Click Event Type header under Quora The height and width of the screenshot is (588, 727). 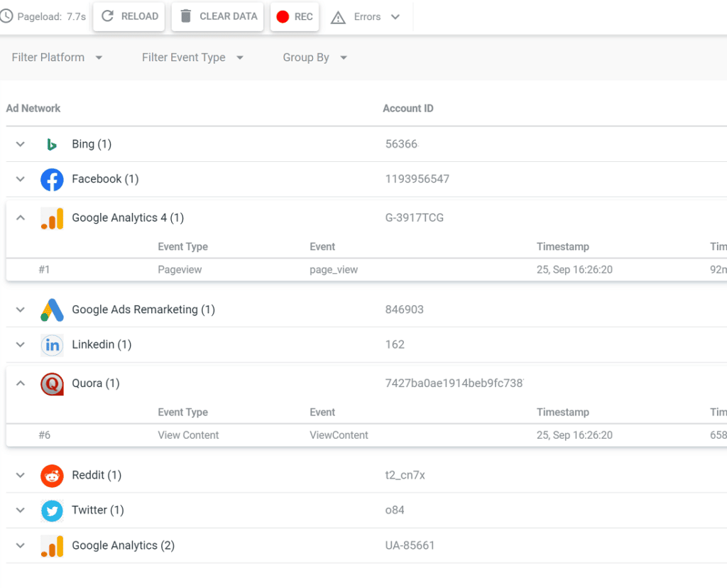point(182,413)
